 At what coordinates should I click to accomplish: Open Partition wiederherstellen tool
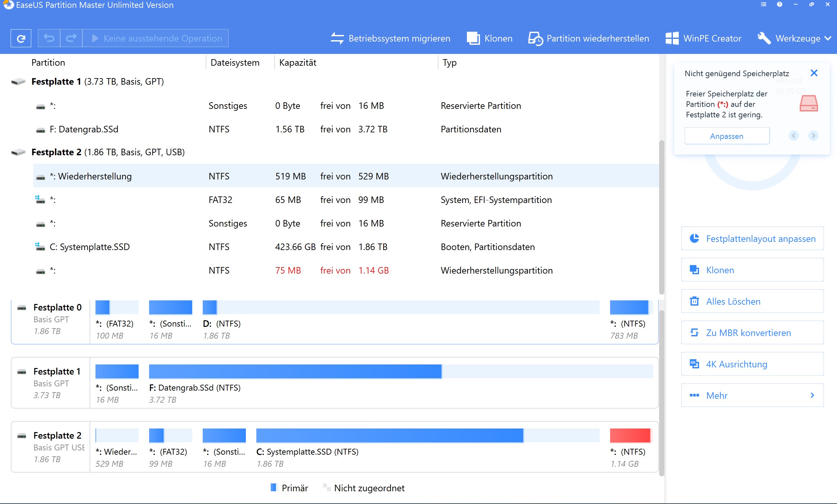click(588, 38)
